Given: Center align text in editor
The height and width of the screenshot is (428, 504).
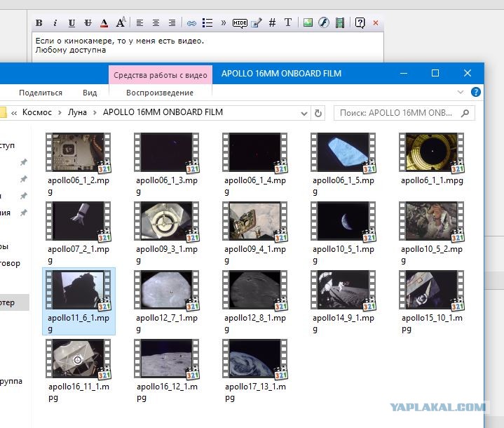Looking at the screenshot, I should 156,23.
